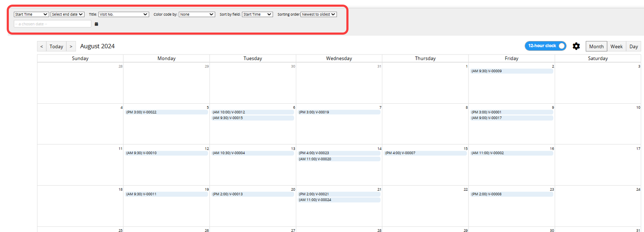Open visit V-00022 event on Monday
This screenshot has height=232, width=644.
coord(166,112)
